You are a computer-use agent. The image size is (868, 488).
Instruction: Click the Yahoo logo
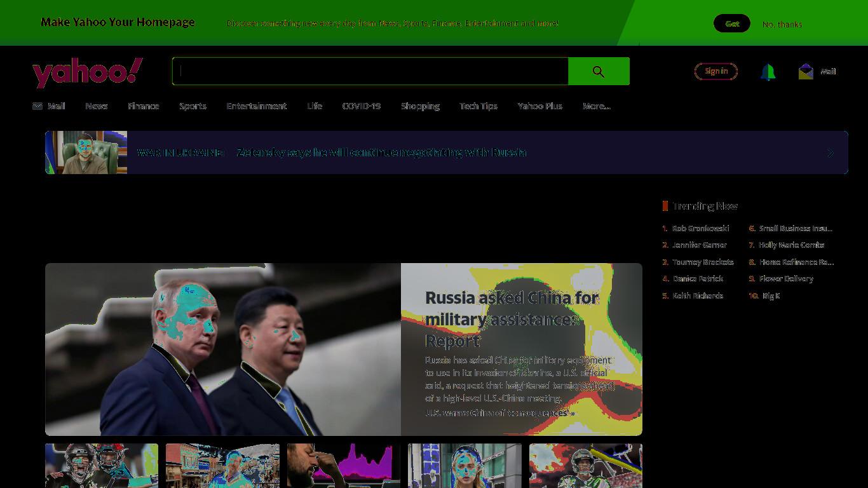click(x=88, y=72)
